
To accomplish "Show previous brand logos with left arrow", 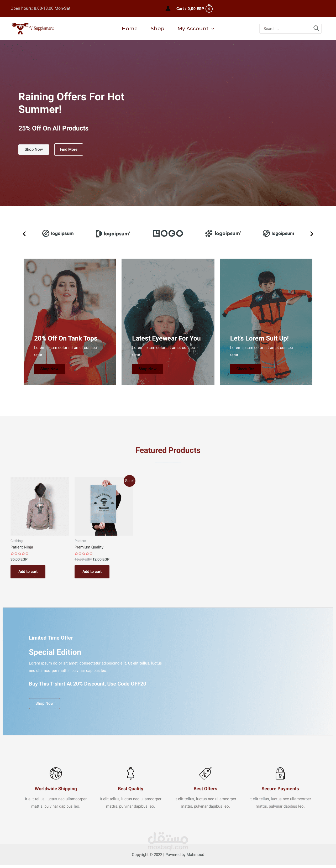I will (x=24, y=233).
